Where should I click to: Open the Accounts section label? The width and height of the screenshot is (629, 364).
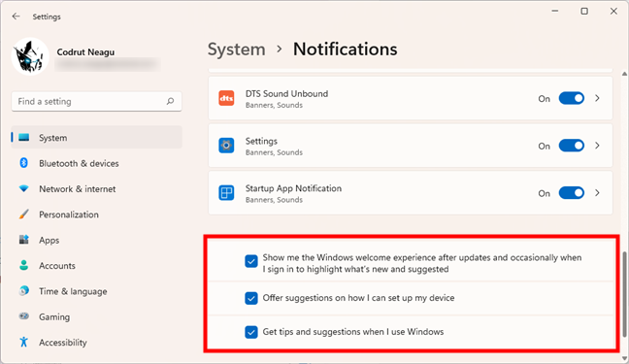coord(57,266)
